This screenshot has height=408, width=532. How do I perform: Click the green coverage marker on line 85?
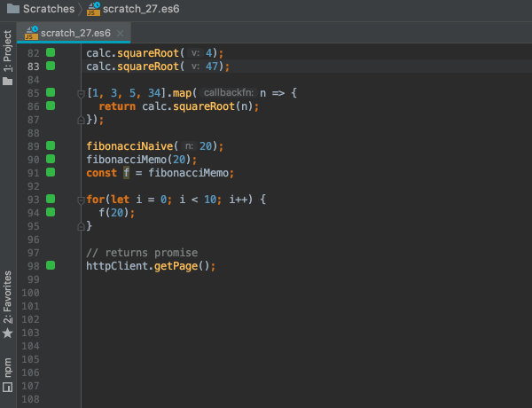[x=51, y=92]
